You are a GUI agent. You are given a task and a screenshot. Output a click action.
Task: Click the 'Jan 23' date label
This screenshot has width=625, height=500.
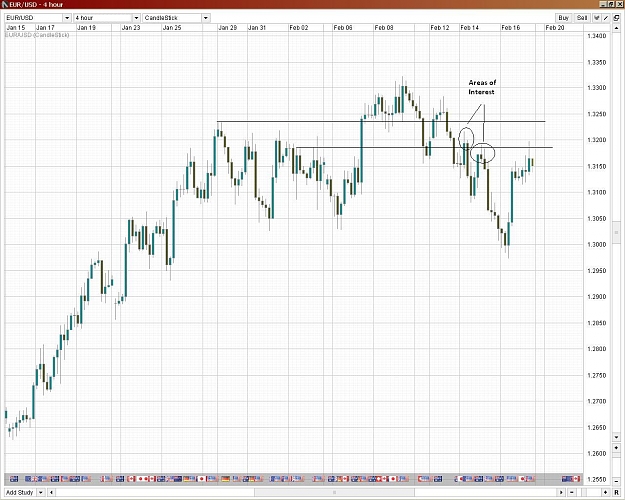click(x=131, y=28)
